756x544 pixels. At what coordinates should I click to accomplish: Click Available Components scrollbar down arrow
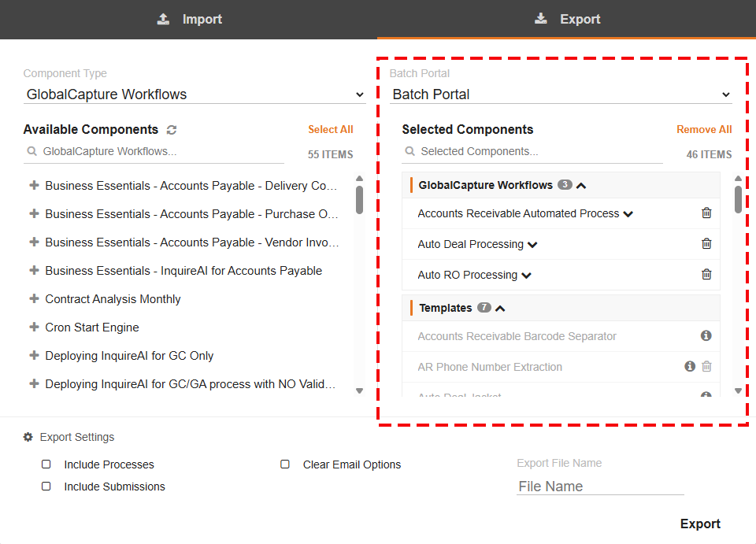[x=359, y=390]
